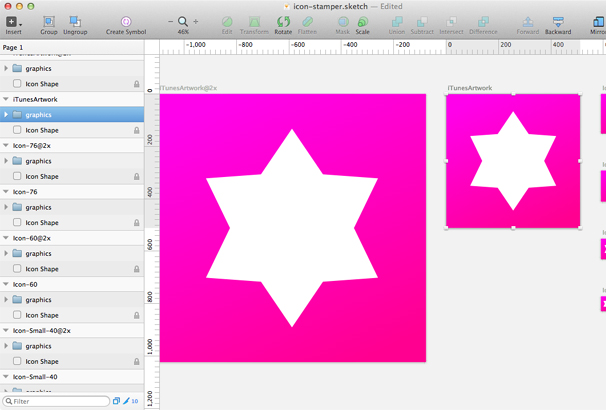Screen dimensions: 606x410
Task: Expand graphics folder under Icon-76
Action: click(6, 207)
